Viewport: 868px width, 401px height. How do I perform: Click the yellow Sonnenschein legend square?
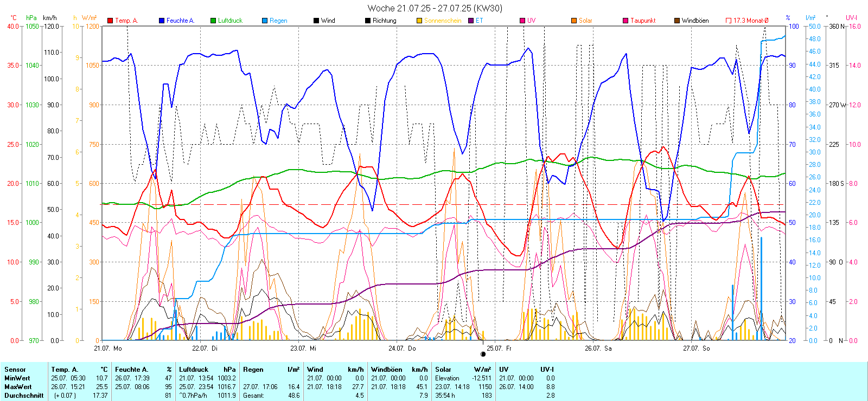(419, 21)
